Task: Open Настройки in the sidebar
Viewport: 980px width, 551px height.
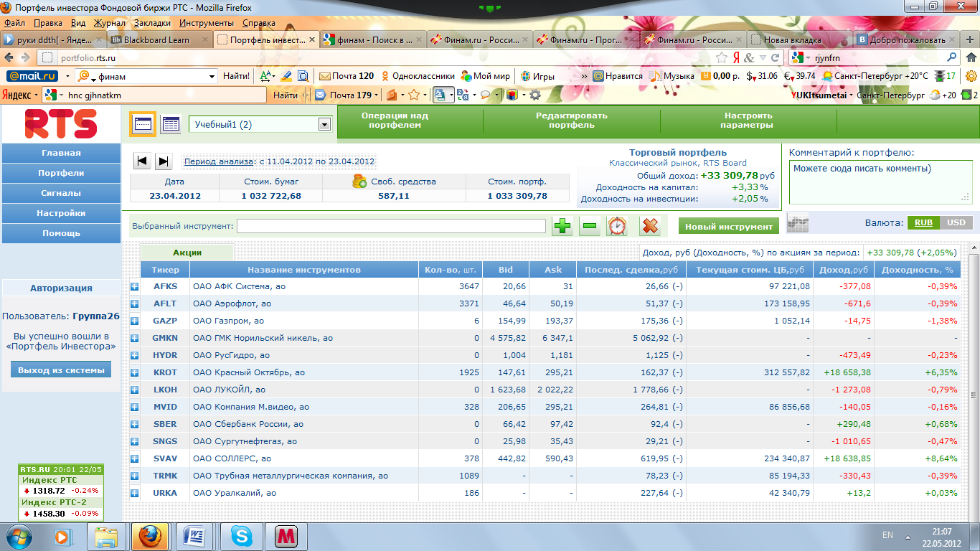Action: click(61, 213)
